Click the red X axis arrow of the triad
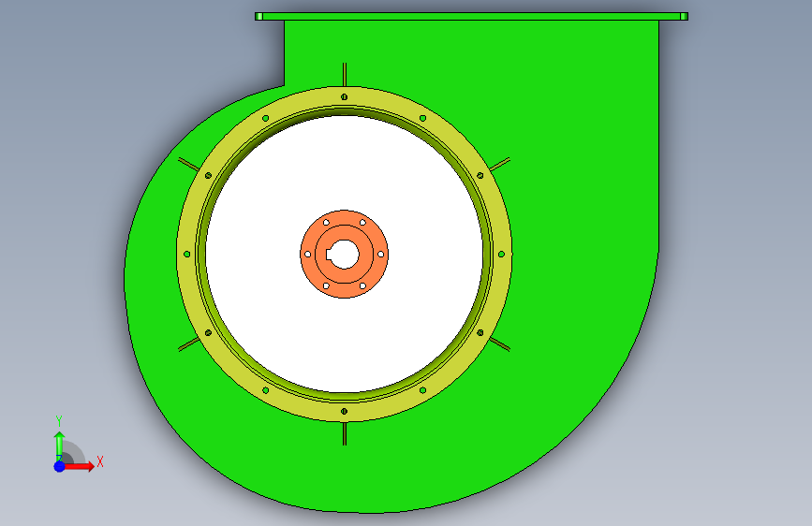 tap(79, 466)
